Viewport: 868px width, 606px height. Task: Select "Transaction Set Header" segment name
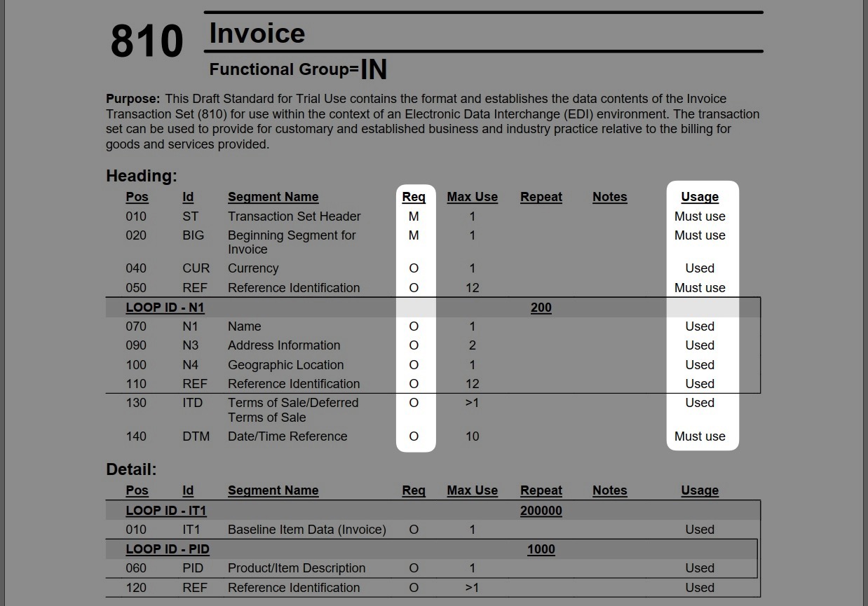[x=294, y=216]
